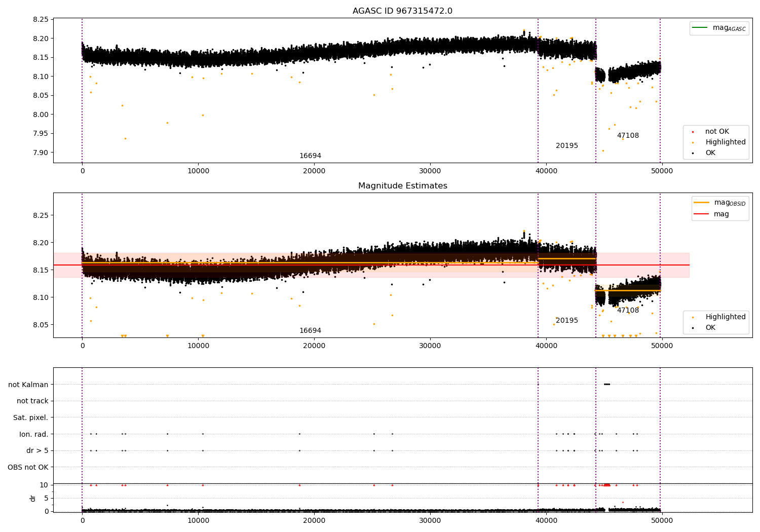This screenshot has height=532, width=760.
Task: Select the 20195 label in Magnitude Estimates plot
Action: [x=567, y=321]
